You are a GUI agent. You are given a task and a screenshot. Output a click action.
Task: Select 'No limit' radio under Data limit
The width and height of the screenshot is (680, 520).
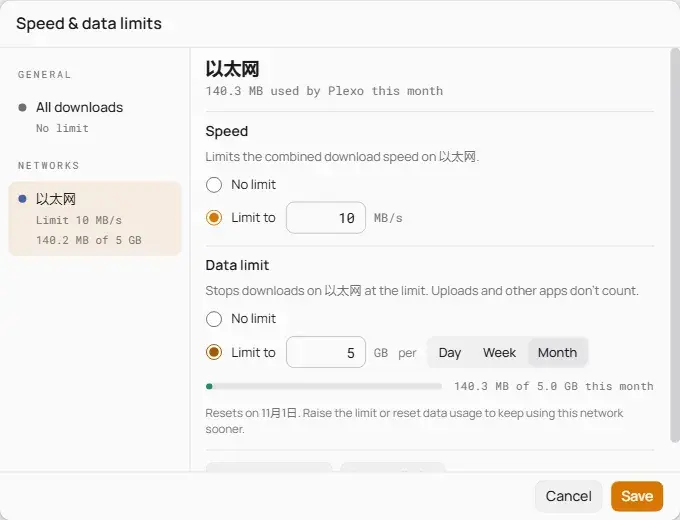pos(214,319)
